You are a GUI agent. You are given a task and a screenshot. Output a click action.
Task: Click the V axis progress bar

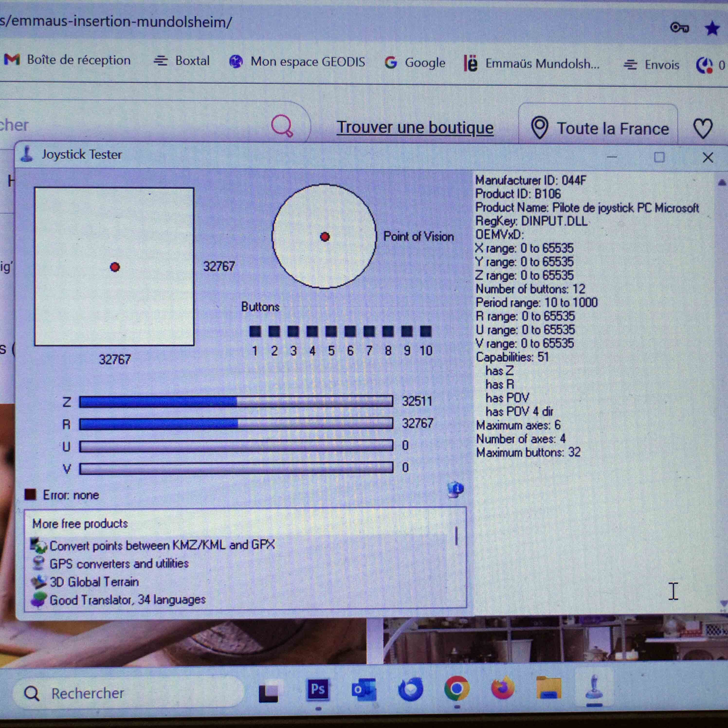(236, 468)
